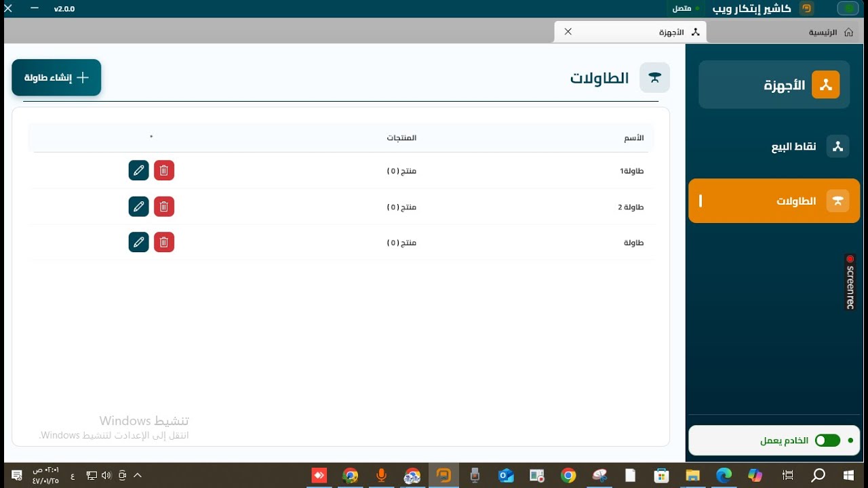Click the orange الأجهزة icon in sidebar header
Viewport: 868px width, 488px height.
825,85
